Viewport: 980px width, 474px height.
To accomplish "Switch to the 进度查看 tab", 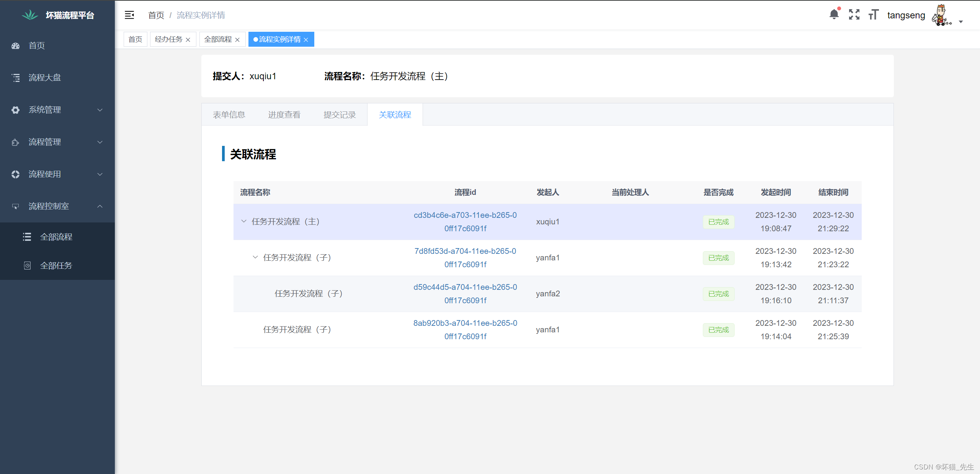I will tap(284, 115).
